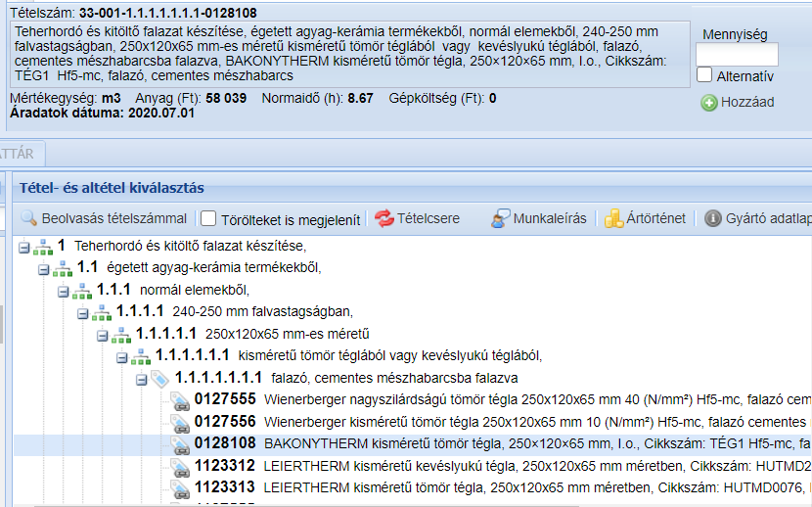
Task: Click the Gyártó adatlap info icon
Action: 713,218
